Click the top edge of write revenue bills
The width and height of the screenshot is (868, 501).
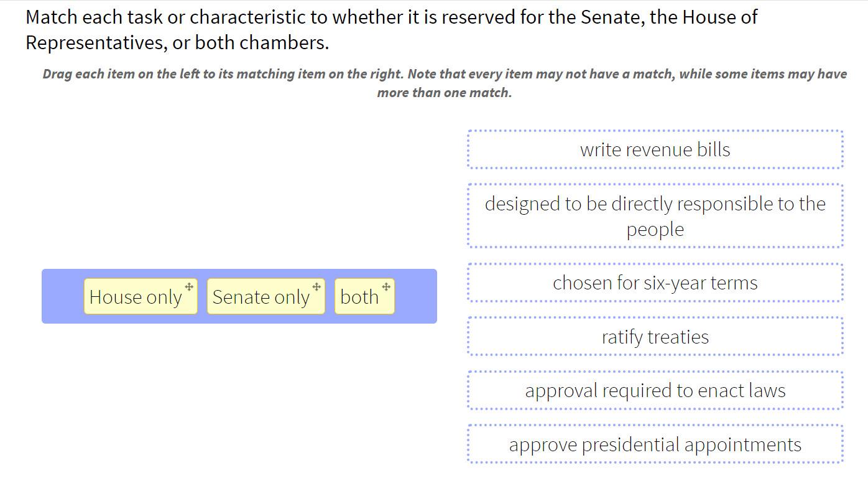[x=654, y=131]
